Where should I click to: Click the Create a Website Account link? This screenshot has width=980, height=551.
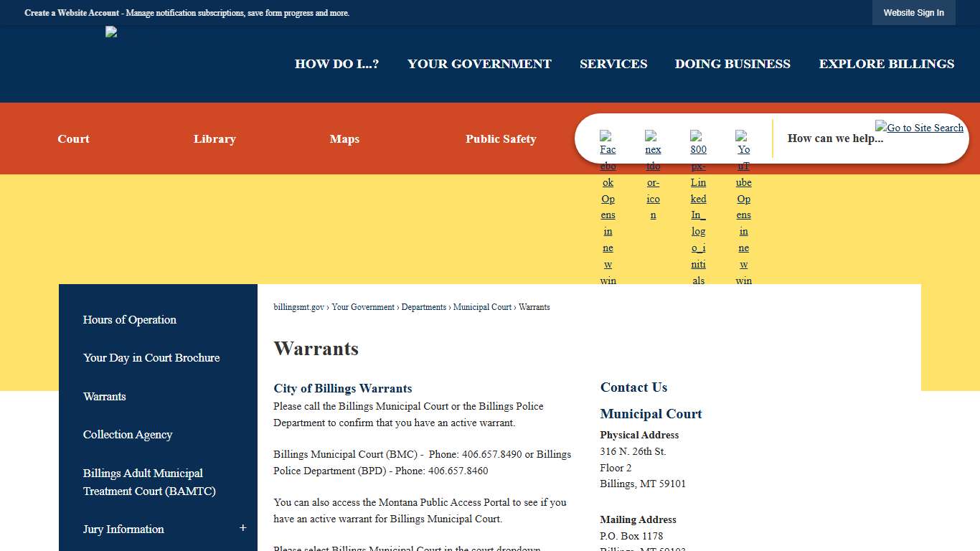tap(71, 12)
